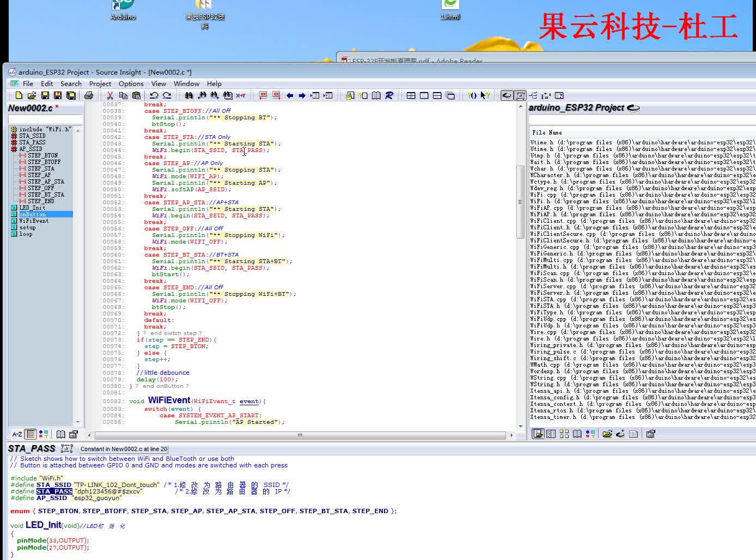Open the Window menu
Image resolution: width=756 pixels, height=560 pixels.
[x=186, y=83]
